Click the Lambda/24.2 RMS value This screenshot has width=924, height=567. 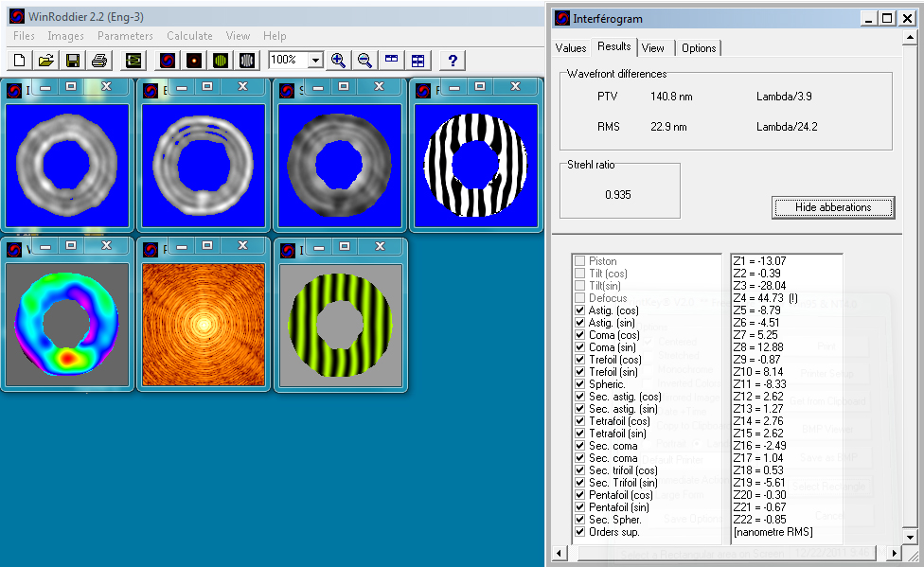pos(787,127)
